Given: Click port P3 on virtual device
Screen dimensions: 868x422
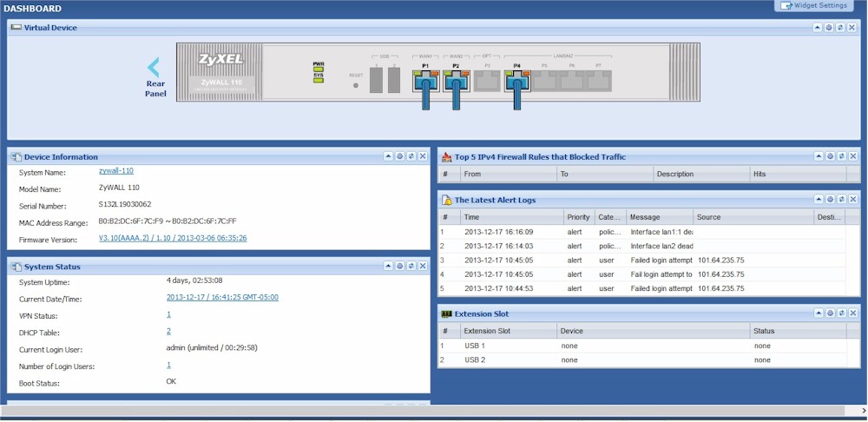Looking at the screenshot, I should pos(487,80).
